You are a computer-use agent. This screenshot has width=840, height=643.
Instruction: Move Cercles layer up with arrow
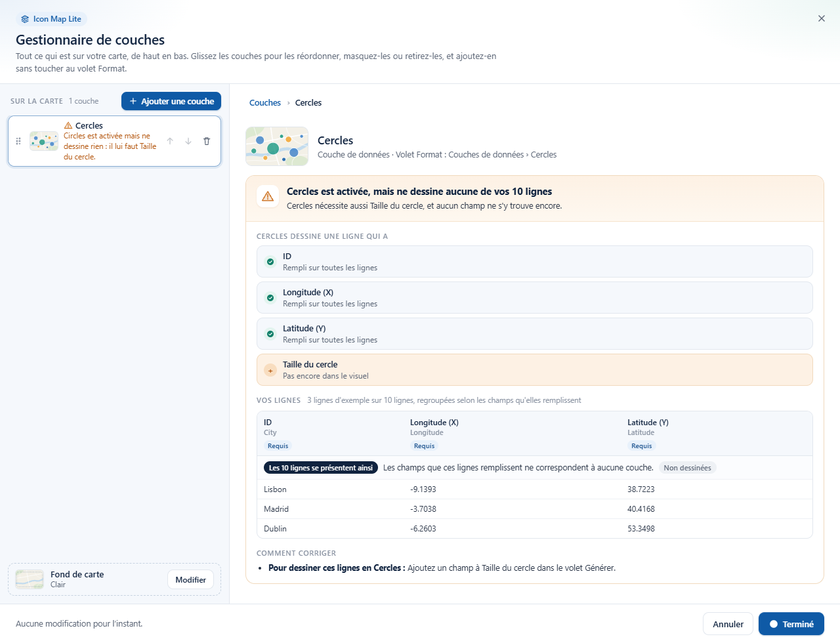170,141
